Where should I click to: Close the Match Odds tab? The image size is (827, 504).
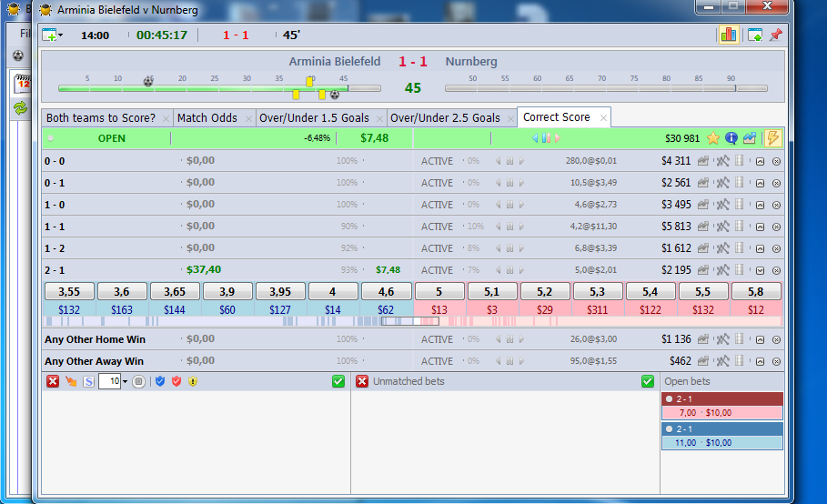248,118
